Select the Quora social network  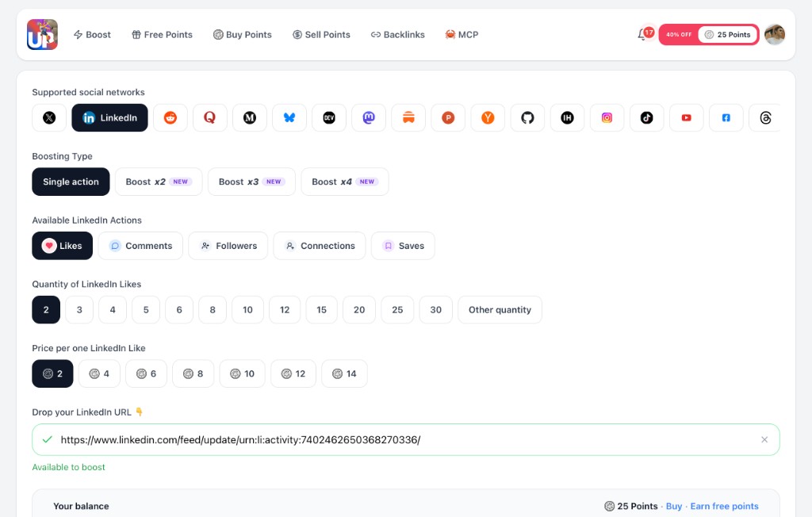click(209, 117)
